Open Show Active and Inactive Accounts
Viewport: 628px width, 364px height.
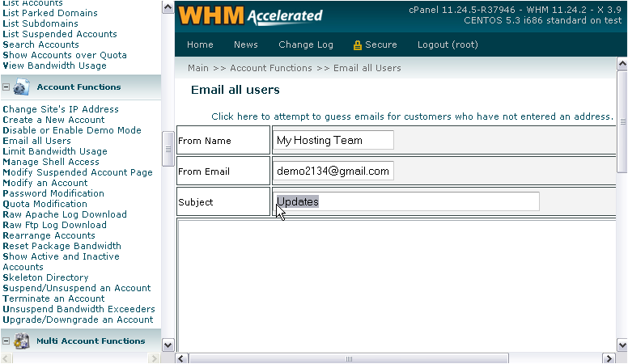tap(61, 261)
